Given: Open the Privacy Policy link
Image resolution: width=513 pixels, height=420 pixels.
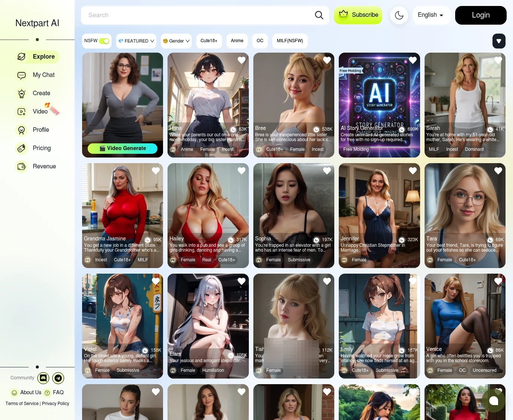Looking at the screenshot, I should (56, 404).
